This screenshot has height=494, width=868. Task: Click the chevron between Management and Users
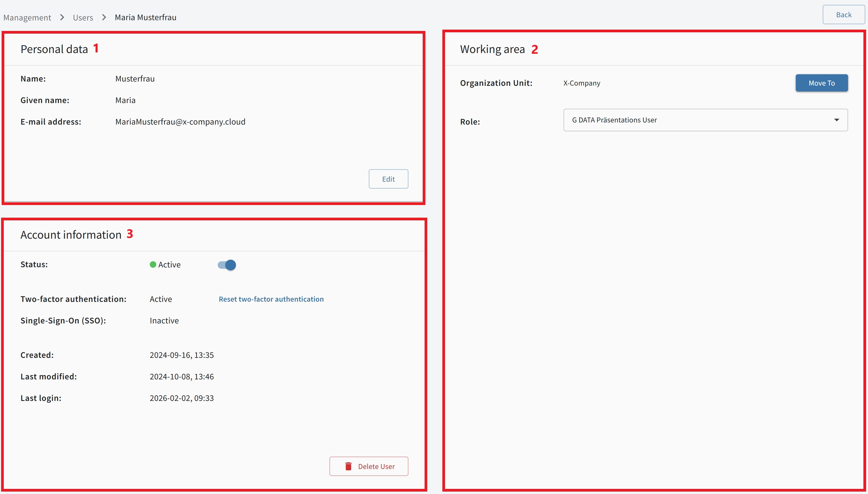pyautogui.click(x=62, y=17)
